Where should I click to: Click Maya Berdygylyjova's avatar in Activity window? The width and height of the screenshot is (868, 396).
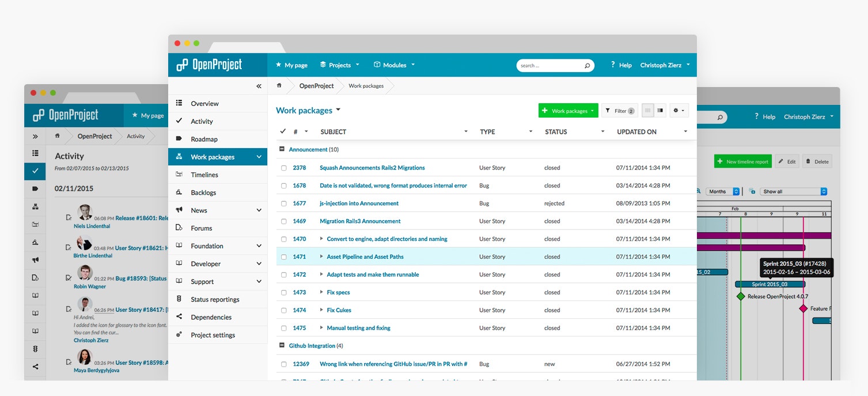(x=85, y=357)
